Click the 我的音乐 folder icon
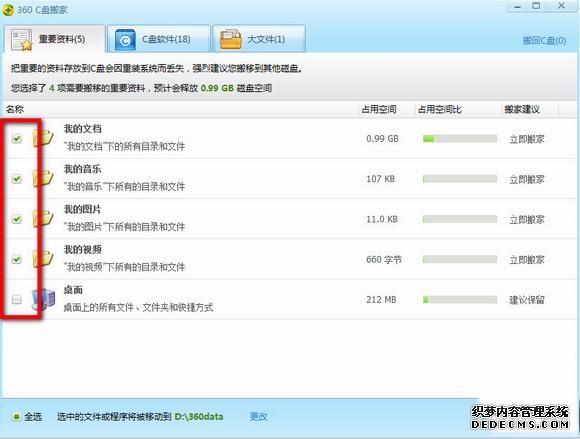The height and width of the screenshot is (439, 580). pos(43,179)
